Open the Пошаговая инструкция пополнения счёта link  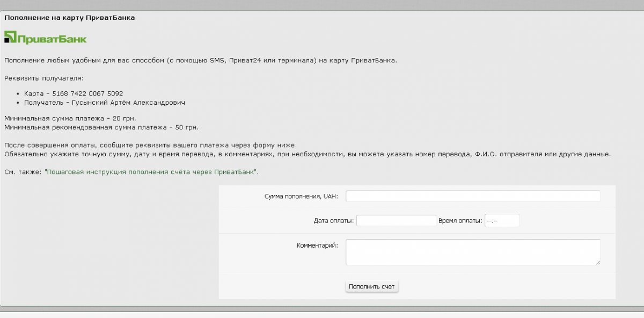151,172
